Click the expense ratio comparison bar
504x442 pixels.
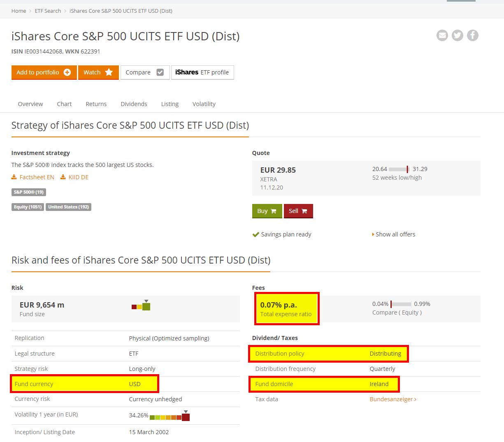point(401,304)
